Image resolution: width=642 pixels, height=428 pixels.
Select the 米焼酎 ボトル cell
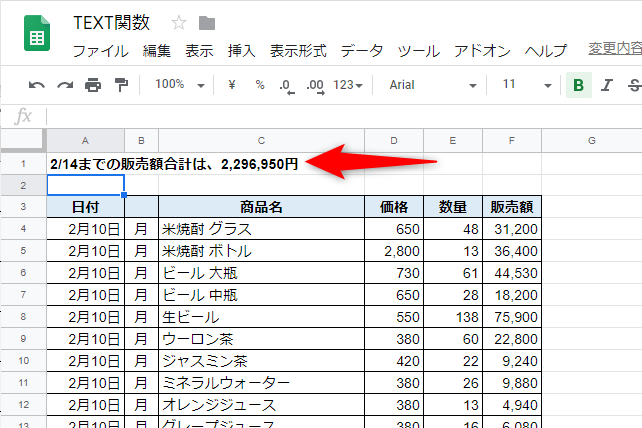coord(261,251)
